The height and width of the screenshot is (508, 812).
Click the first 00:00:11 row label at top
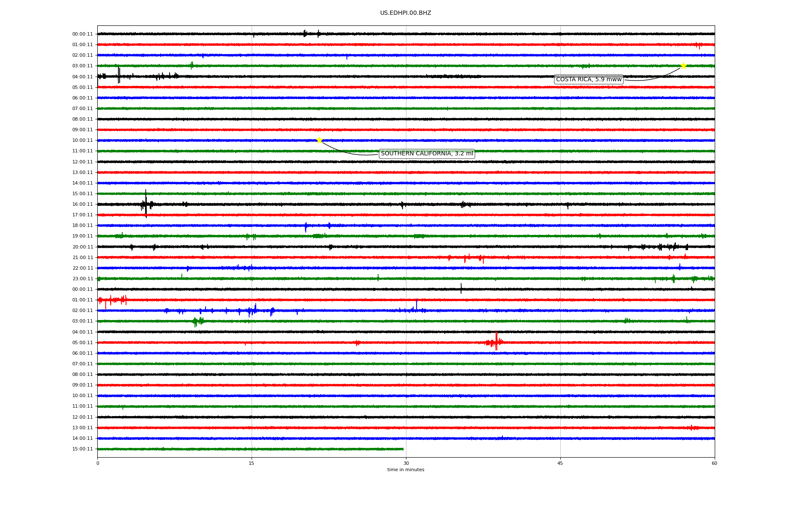pos(82,34)
